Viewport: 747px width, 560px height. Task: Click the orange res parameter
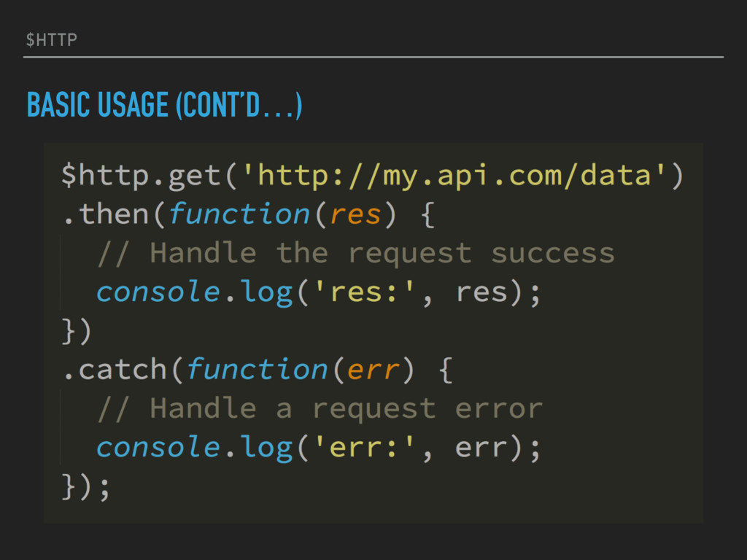[355, 215]
